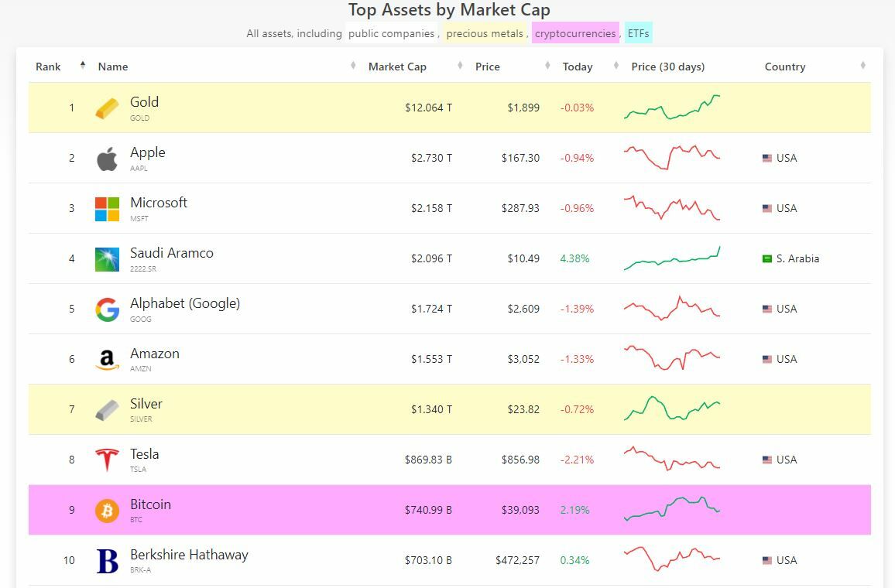Toggle the precious metals filter tag
Screen dimensions: 895x588
(485, 33)
